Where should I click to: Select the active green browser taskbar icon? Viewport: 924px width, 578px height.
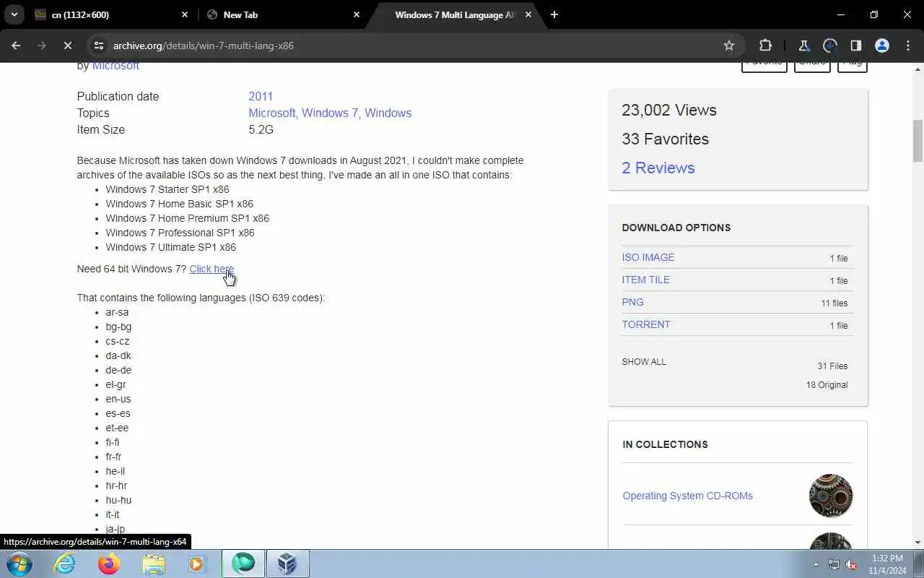(243, 564)
